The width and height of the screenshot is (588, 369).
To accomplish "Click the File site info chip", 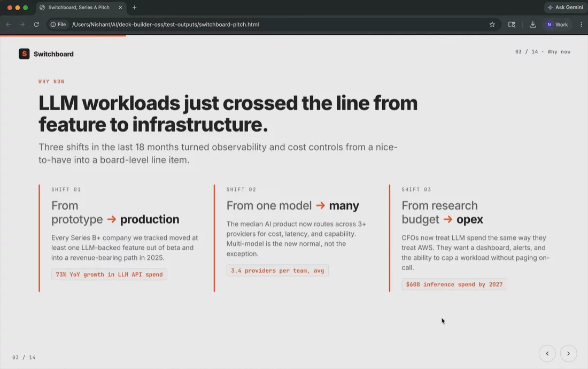I will click(x=58, y=25).
